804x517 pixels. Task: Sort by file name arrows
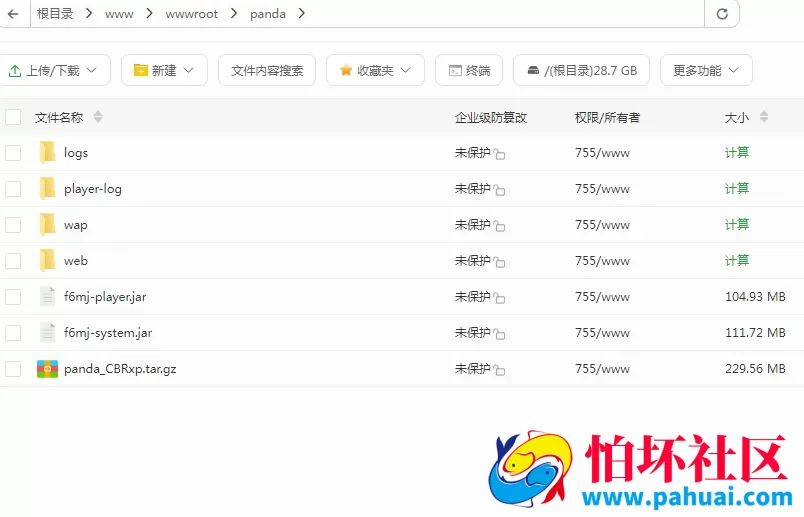tap(98, 117)
